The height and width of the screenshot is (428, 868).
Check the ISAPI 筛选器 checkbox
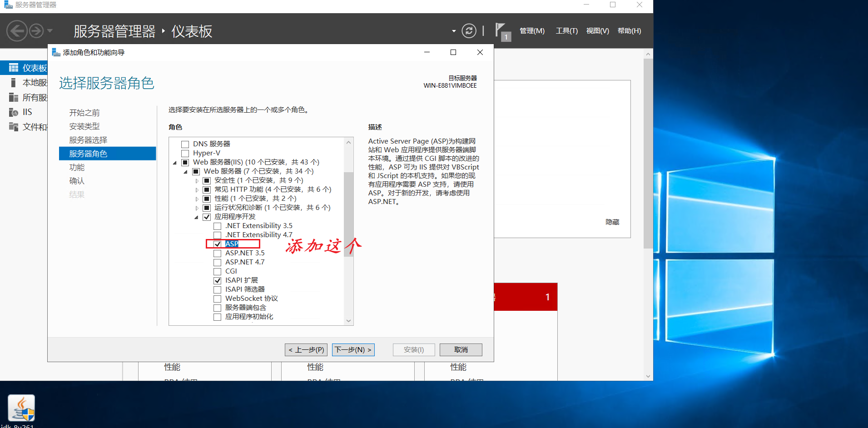coord(218,290)
